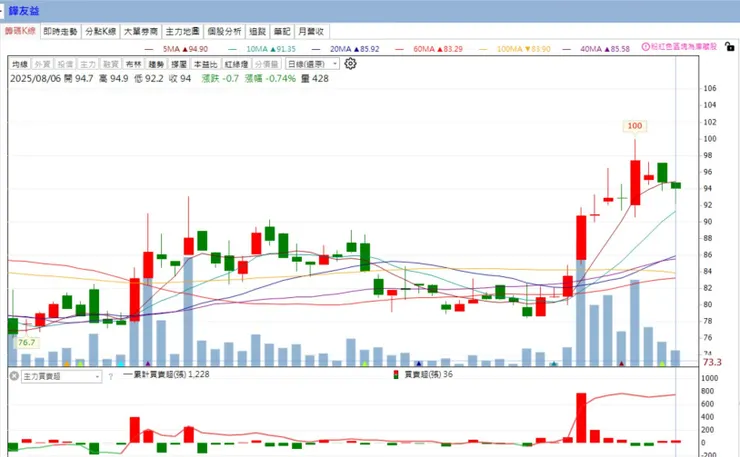Click the 76.7 low price label
The width and height of the screenshot is (740, 457).
click(x=26, y=342)
